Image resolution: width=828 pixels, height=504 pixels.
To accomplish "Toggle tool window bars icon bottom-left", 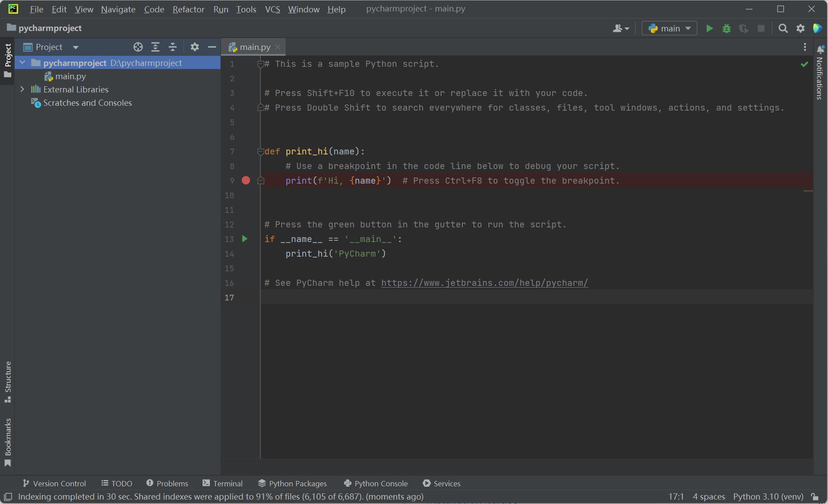I will point(8,496).
